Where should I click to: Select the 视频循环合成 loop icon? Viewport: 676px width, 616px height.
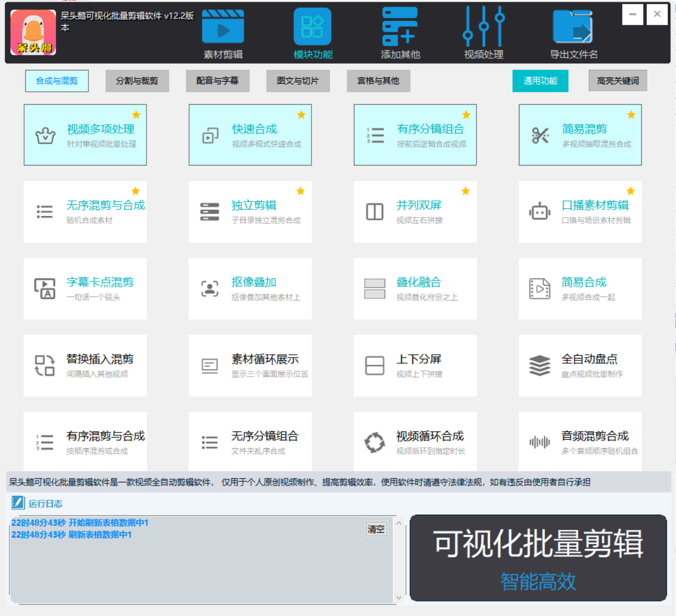click(374, 442)
